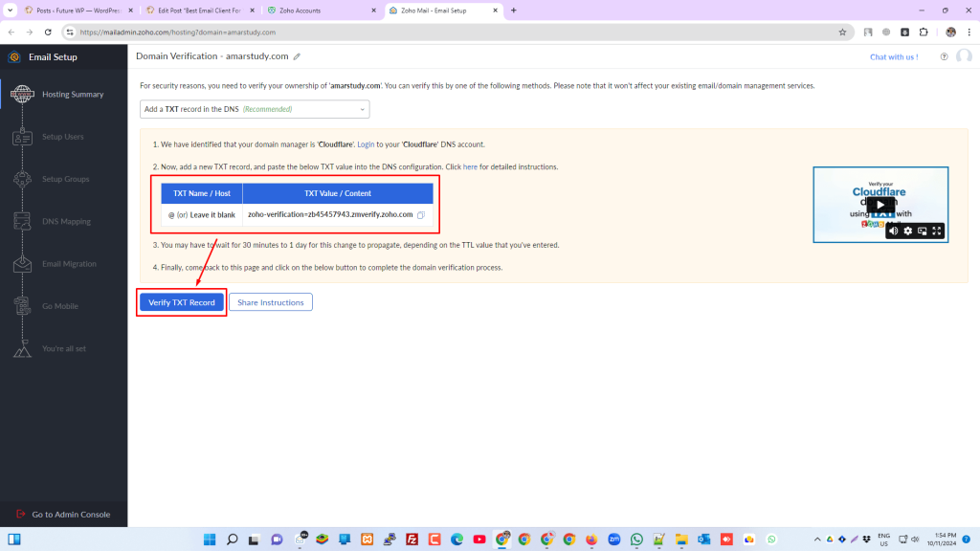Click the Go Mobile phone icon

click(x=22, y=306)
